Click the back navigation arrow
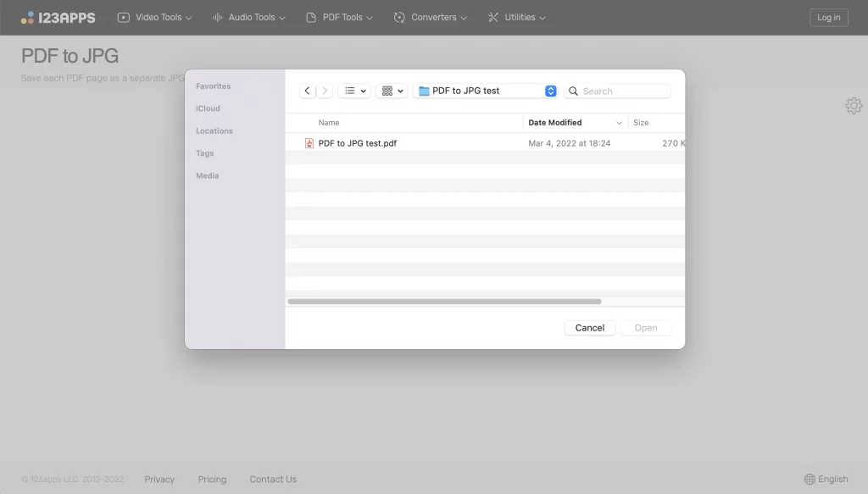 [307, 91]
